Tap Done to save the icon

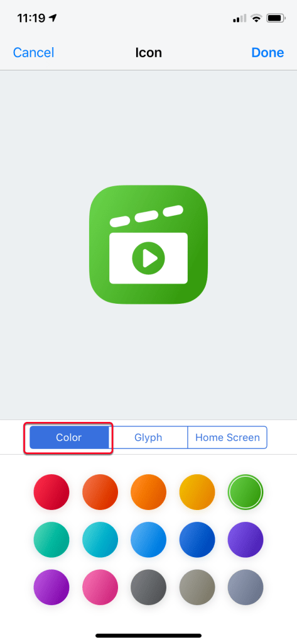click(x=267, y=53)
